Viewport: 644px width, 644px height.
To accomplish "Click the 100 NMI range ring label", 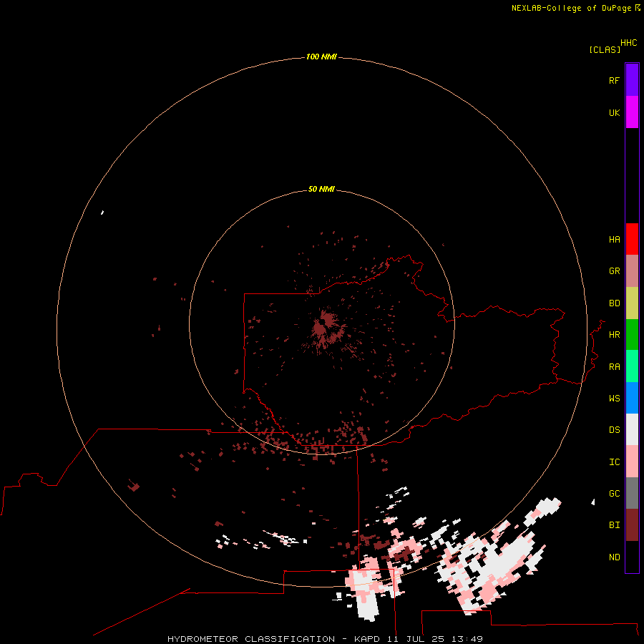I will click(321, 57).
